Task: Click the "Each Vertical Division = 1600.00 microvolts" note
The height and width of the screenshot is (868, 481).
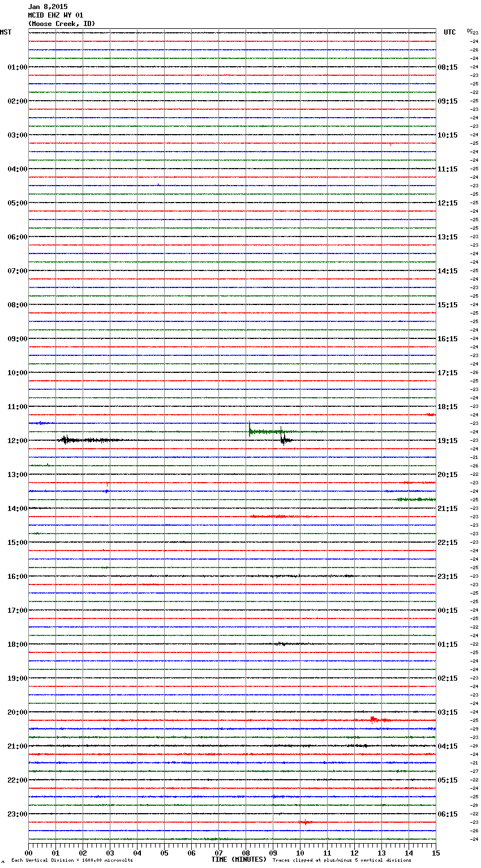Action: click(x=72, y=861)
